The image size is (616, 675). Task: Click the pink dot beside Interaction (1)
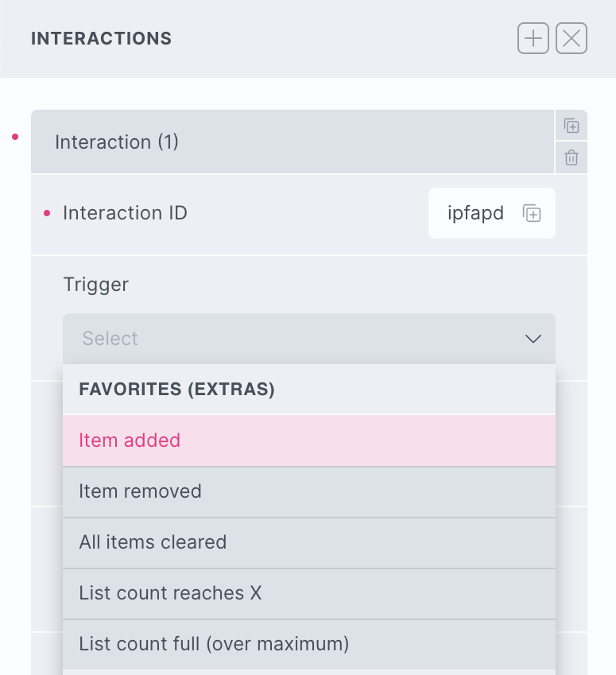point(15,137)
